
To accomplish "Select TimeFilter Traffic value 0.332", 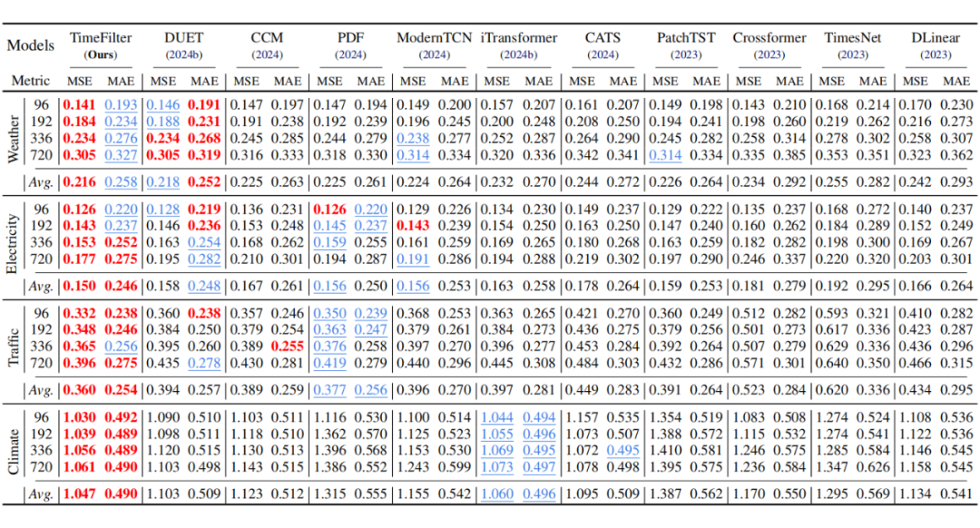I will (79, 314).
